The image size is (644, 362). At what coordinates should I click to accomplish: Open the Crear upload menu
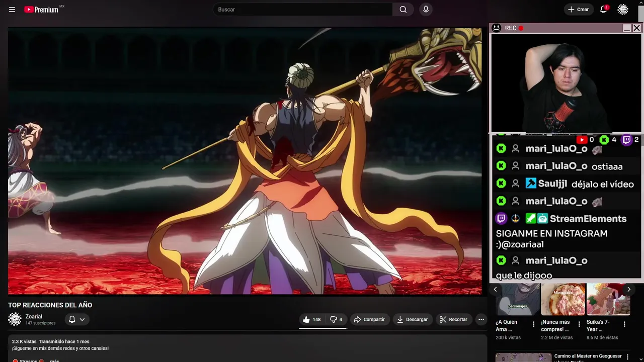click(578, 10)
